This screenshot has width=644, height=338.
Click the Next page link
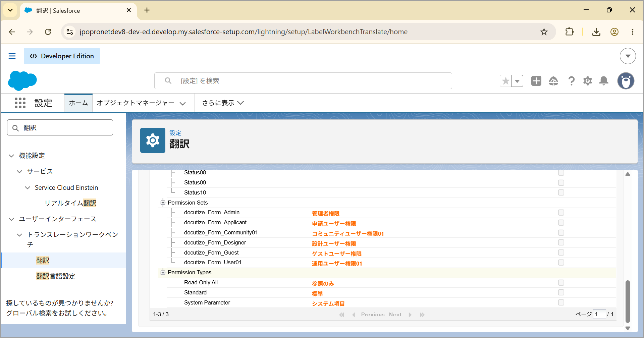[395, 315]
